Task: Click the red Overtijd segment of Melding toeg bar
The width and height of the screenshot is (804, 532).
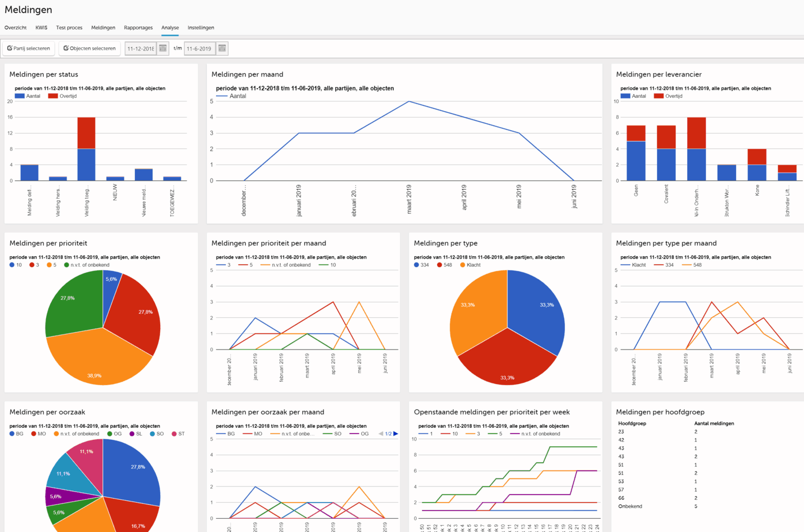Action: (86, 133)
